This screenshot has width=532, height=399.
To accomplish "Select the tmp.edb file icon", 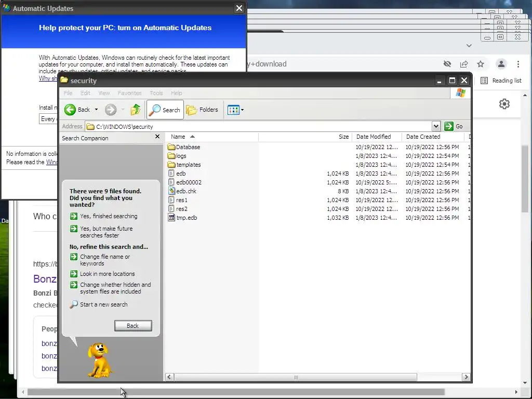I will click(x=171, y=218).
